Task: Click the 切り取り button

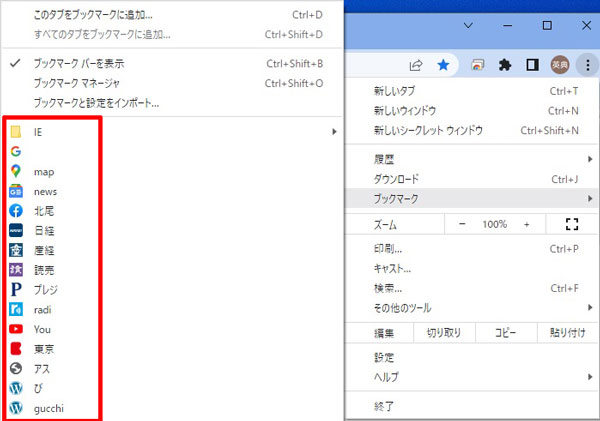Action: (444, 333)
